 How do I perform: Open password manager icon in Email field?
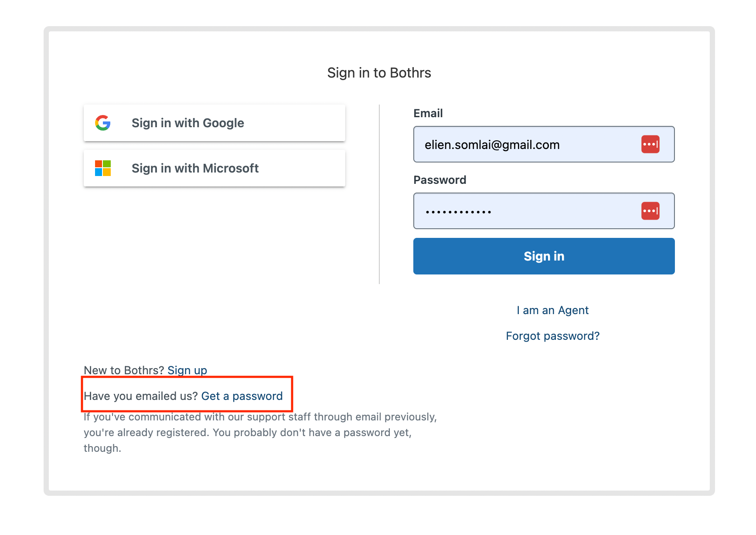point(650,144)
